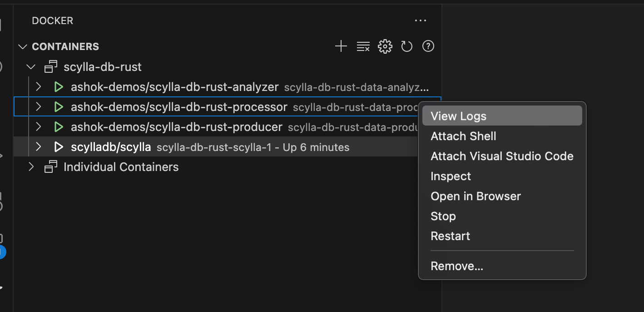644x312 pixels.
Task: Collapse the scylla-db-rust group
Action: [31, 67]
